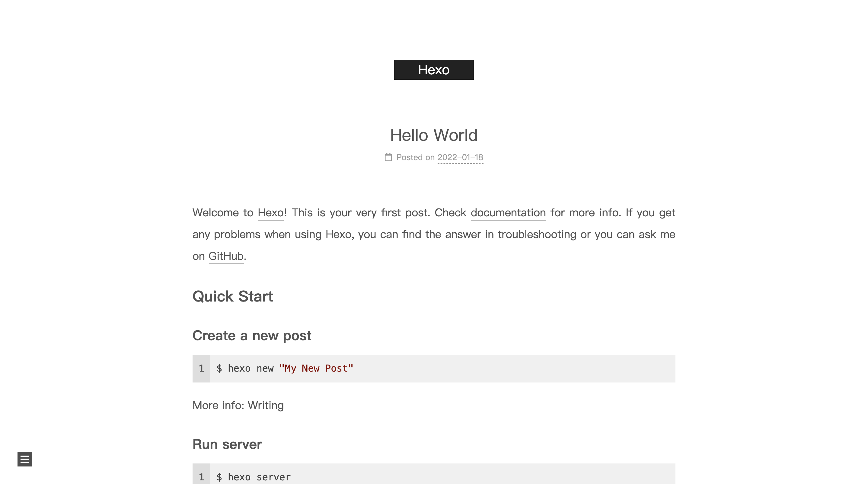This screenshot has width=868, height=484.
Task: Click the Quick Start heading
Action: (232, 296)
